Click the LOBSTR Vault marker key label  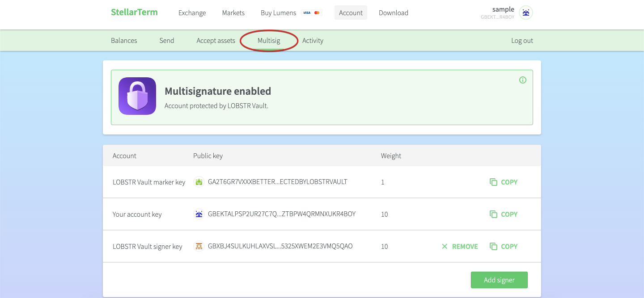tap(149, 182)
